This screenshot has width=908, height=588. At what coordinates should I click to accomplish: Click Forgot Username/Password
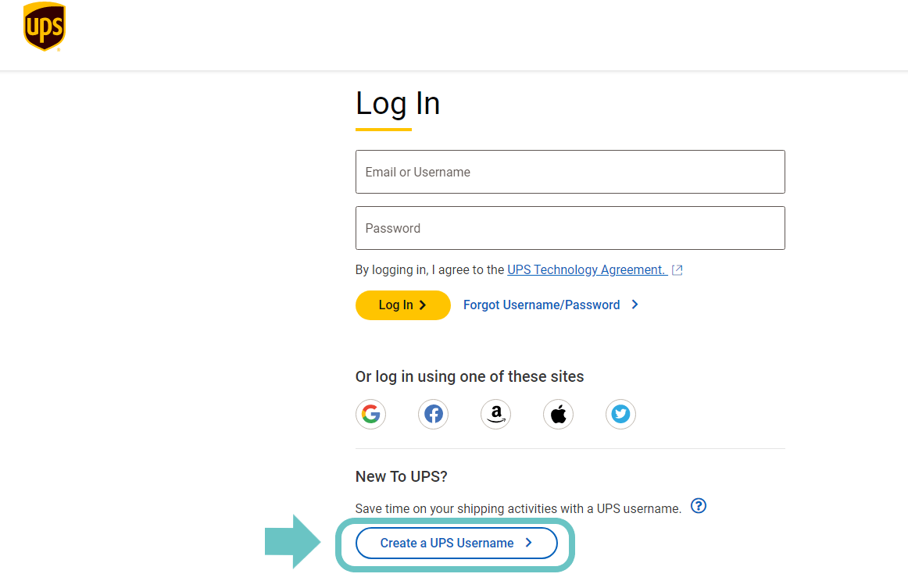542,305
